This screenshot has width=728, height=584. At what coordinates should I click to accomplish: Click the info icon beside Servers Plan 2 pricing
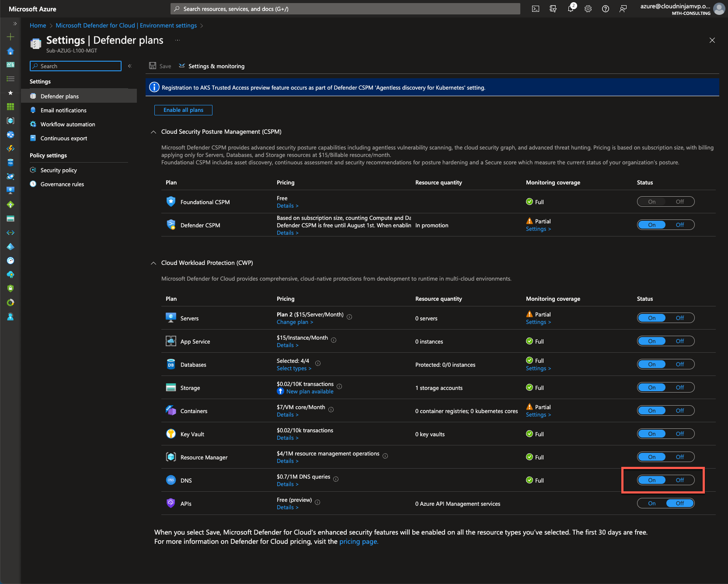(349, 317)
